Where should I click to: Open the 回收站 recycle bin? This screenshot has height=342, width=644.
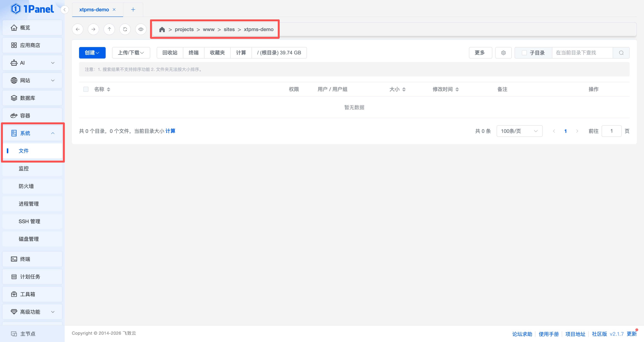pyautogui.click(x=170, y=53)
